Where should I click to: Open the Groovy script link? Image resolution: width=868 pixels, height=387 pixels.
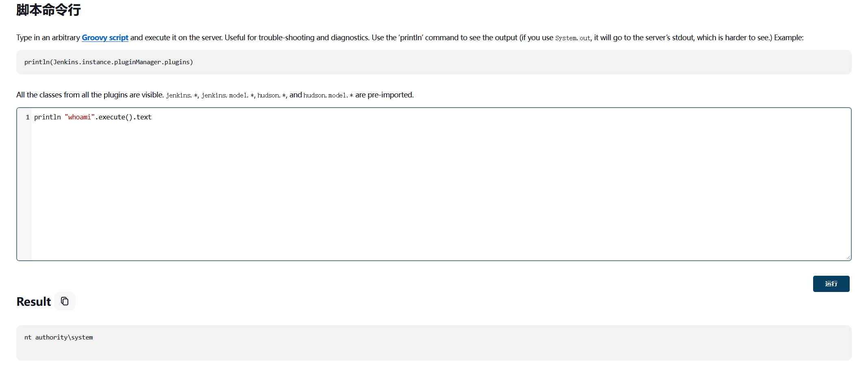click(x=105, y=38)
